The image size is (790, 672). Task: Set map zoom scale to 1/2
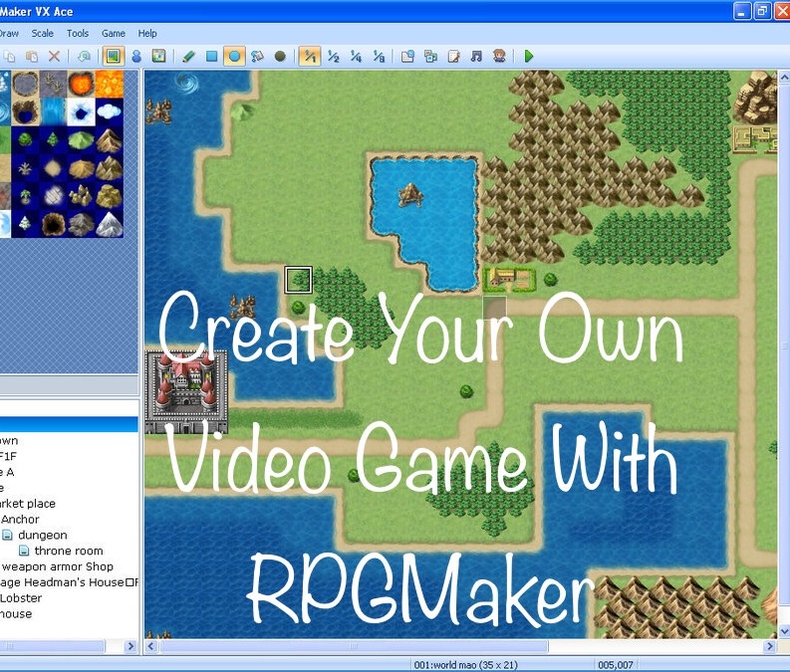pos(334,57)
